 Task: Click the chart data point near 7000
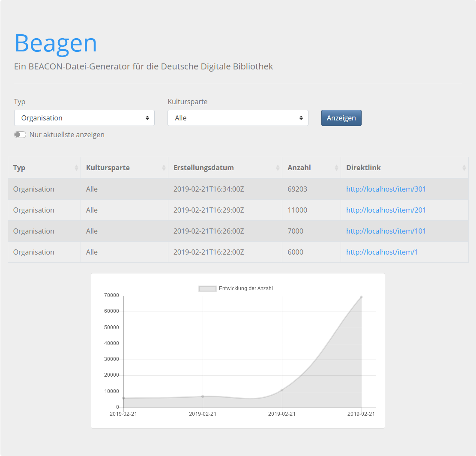click(203, 396)
